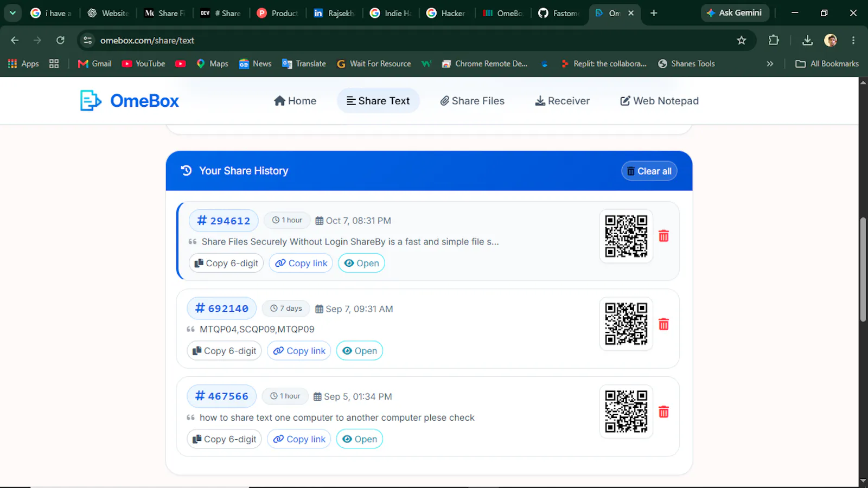
Task: Bookmark this page with the star icon
Action: 742,40
